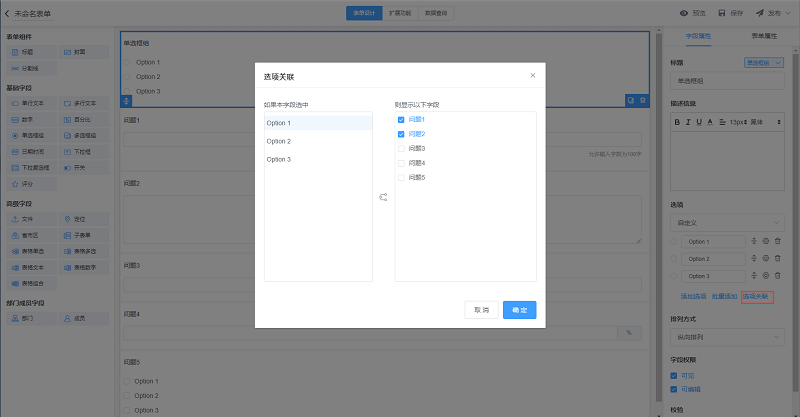Close the 选项关联 dialog with the X

532,75
